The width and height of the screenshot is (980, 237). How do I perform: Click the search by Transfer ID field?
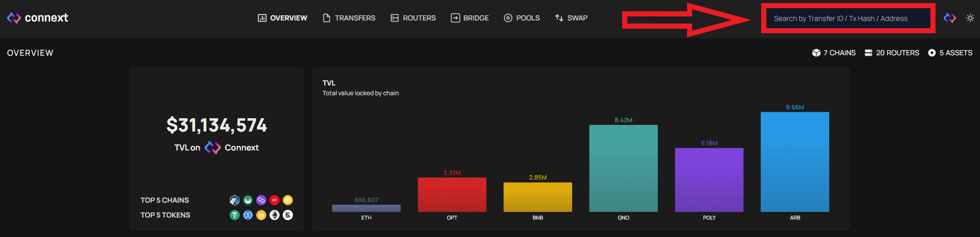[848, 18]
